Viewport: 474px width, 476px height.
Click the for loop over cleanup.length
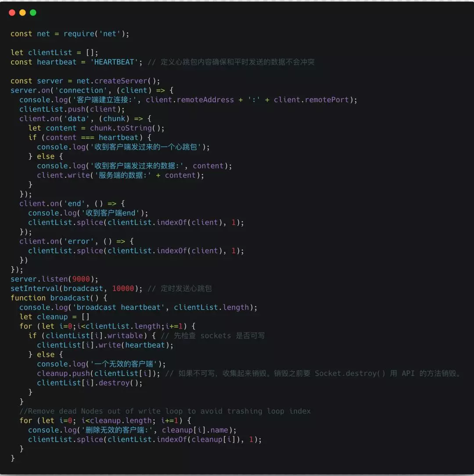click(x=105, y=420)
